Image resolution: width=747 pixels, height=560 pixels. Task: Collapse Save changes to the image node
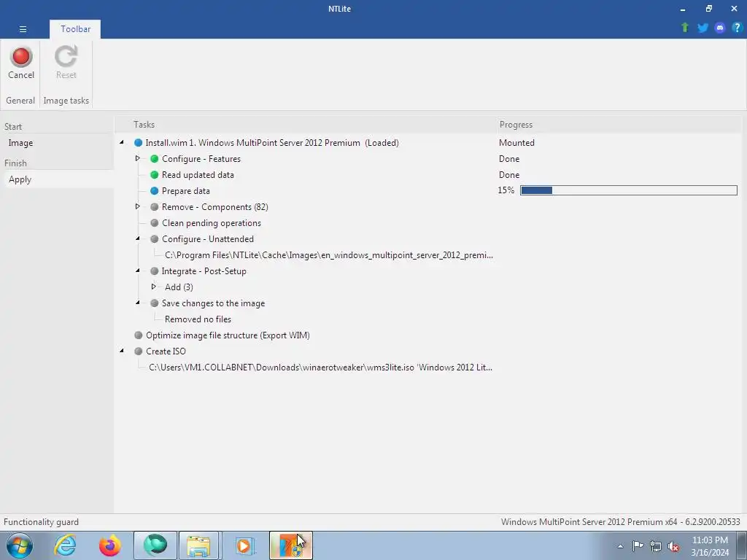coord(138,302)
